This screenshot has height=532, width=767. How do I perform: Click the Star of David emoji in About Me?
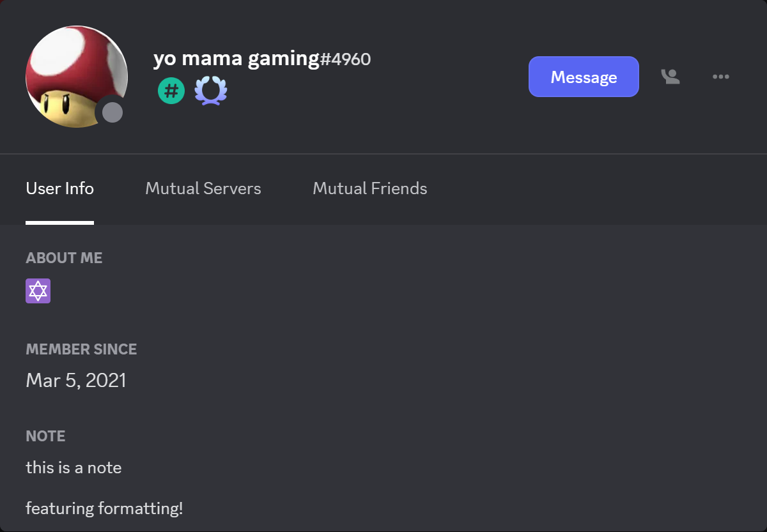38,291
